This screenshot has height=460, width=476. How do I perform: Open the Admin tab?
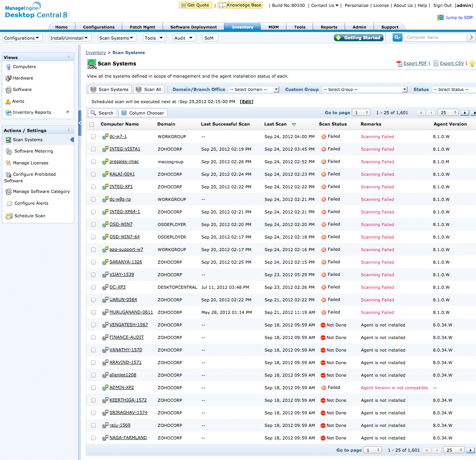[x=359, y=27]
